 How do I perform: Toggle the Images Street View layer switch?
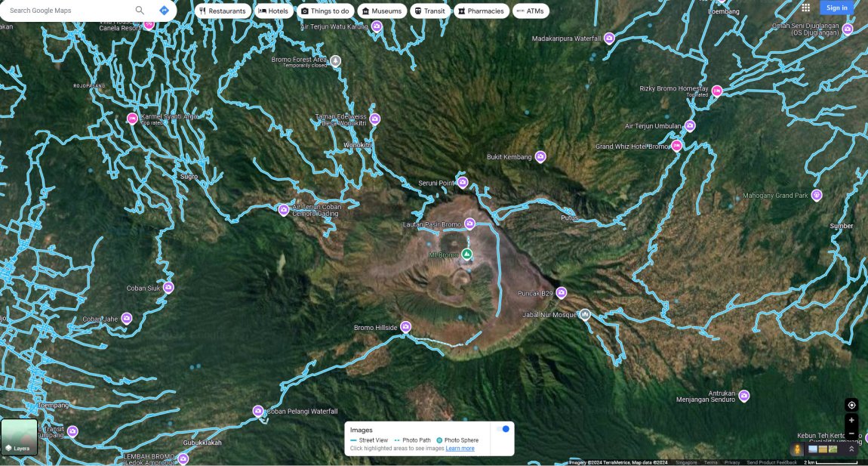[503, 429]
